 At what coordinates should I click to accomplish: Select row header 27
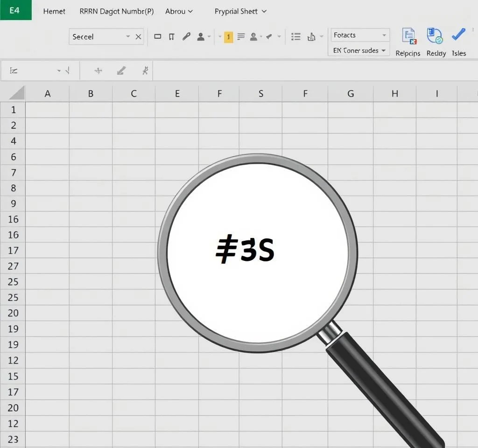click(x=13, y=266)
